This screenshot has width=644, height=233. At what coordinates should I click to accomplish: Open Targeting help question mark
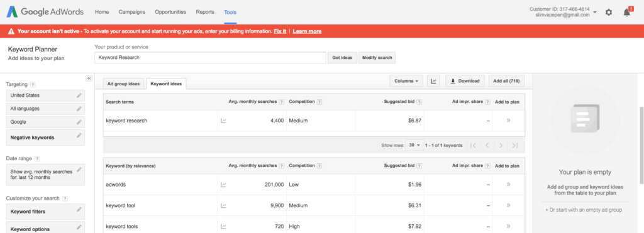(x=33, y=85)
